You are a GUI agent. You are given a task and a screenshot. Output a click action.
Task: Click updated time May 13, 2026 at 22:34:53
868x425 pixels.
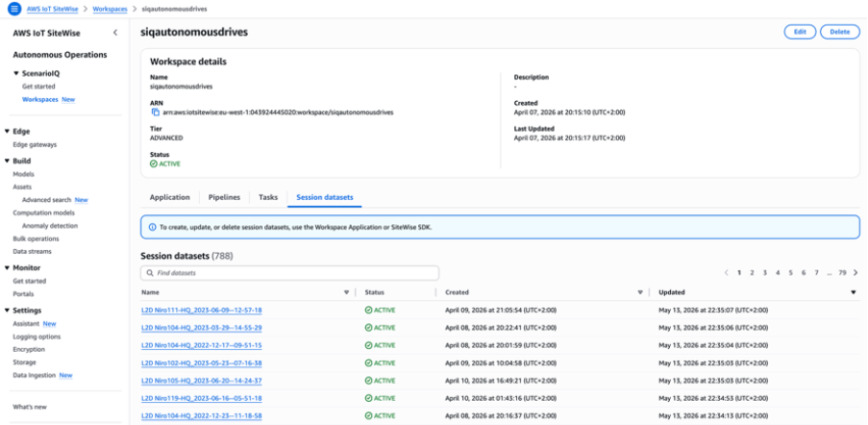713,398
